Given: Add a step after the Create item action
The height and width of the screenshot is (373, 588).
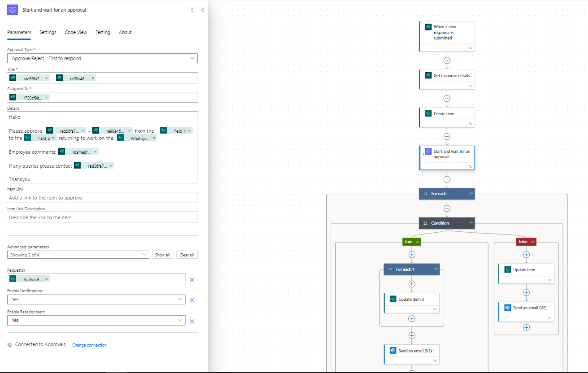Looking at the screenshot, I should (x=447, y=137).
